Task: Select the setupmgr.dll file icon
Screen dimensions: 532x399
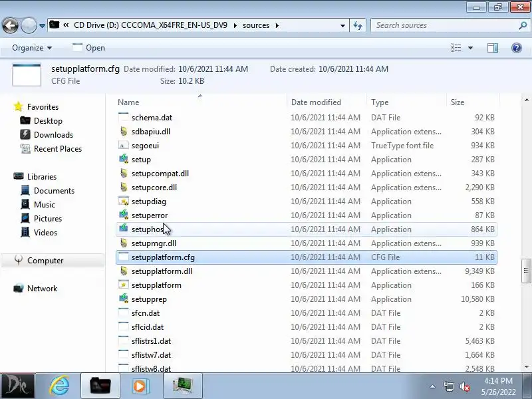Action: click(x=124, y=243)
